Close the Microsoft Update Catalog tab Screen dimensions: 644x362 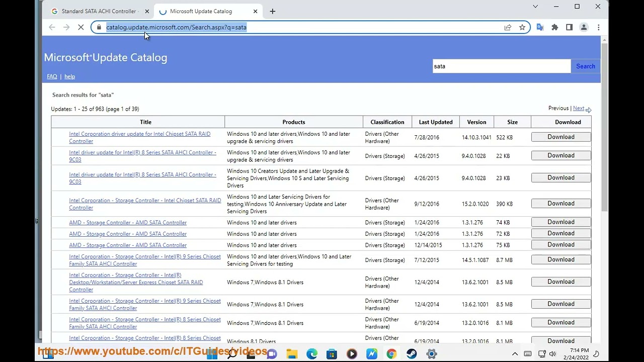pos(255,11)
